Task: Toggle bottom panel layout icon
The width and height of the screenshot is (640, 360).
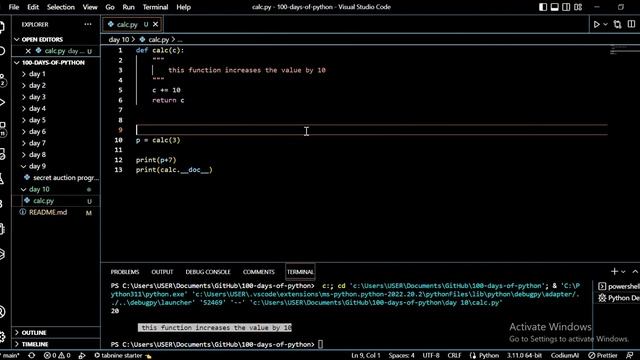Action: coord(555,7)
